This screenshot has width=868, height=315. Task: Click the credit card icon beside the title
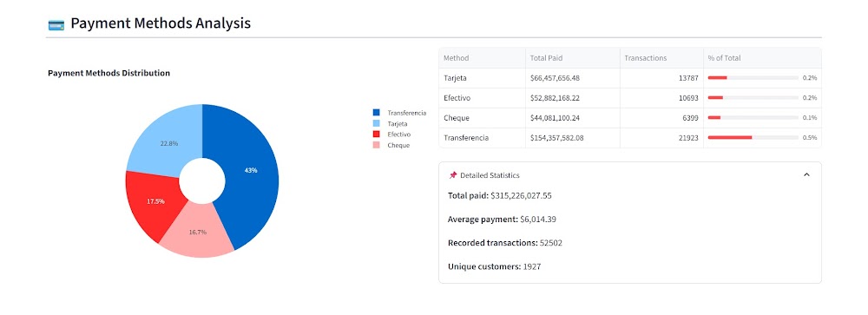(x=56, y=24)
